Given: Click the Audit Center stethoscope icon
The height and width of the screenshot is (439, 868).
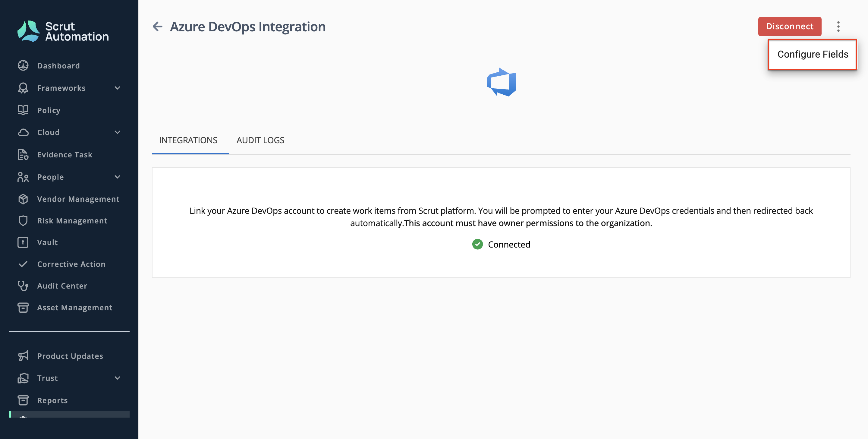Looking at the screenshot, I should pyautogui.click(x=23, y=286).
